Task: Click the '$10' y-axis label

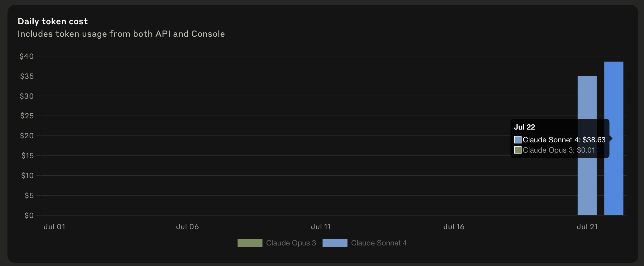Action: 27,175
